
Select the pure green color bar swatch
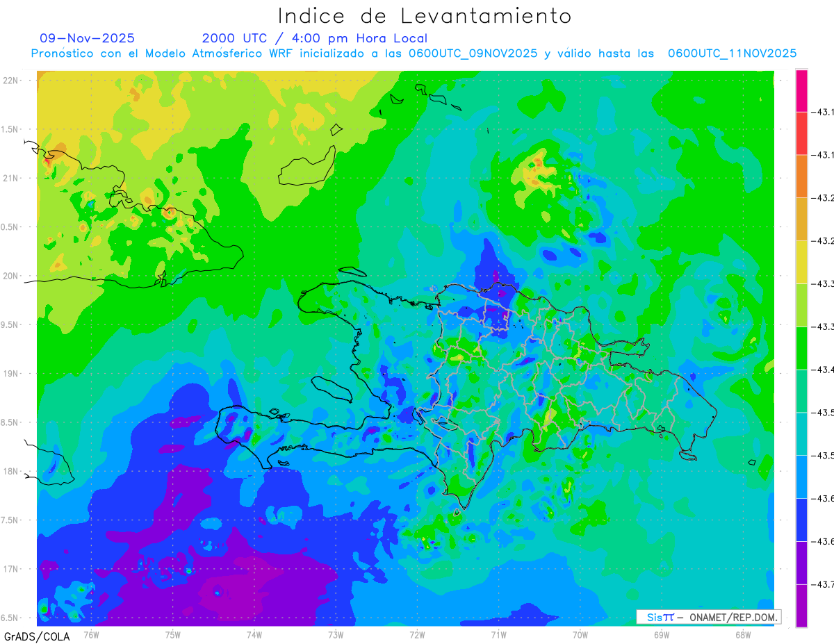801,348
